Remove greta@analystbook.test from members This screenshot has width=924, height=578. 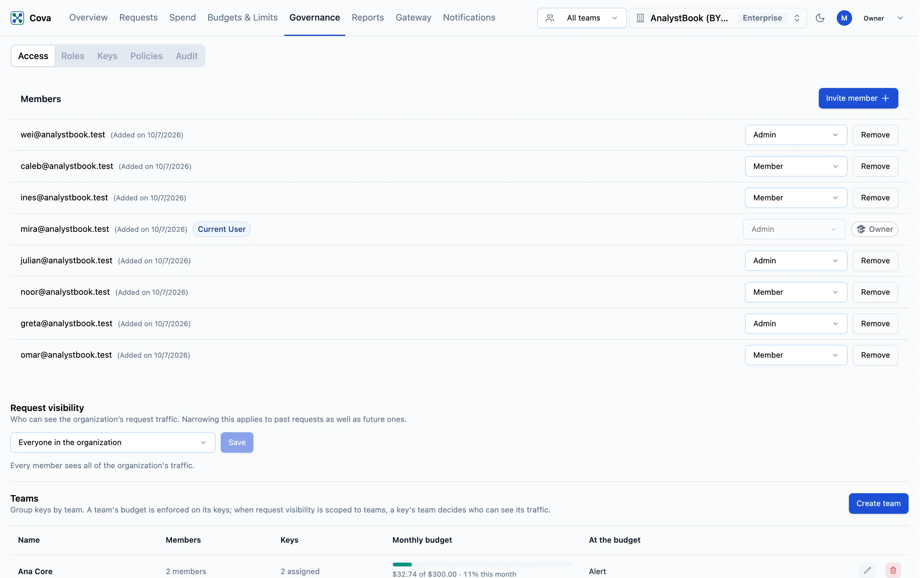(875, 324)
